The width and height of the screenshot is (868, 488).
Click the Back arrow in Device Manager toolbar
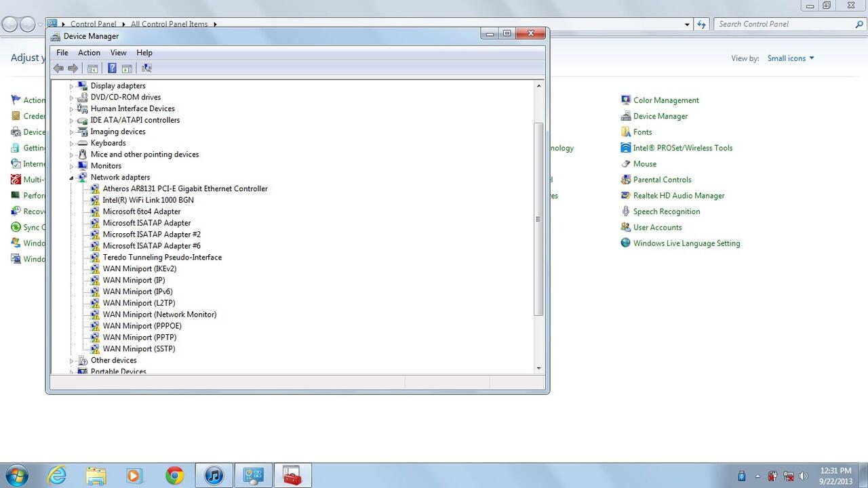click(58, 68)
